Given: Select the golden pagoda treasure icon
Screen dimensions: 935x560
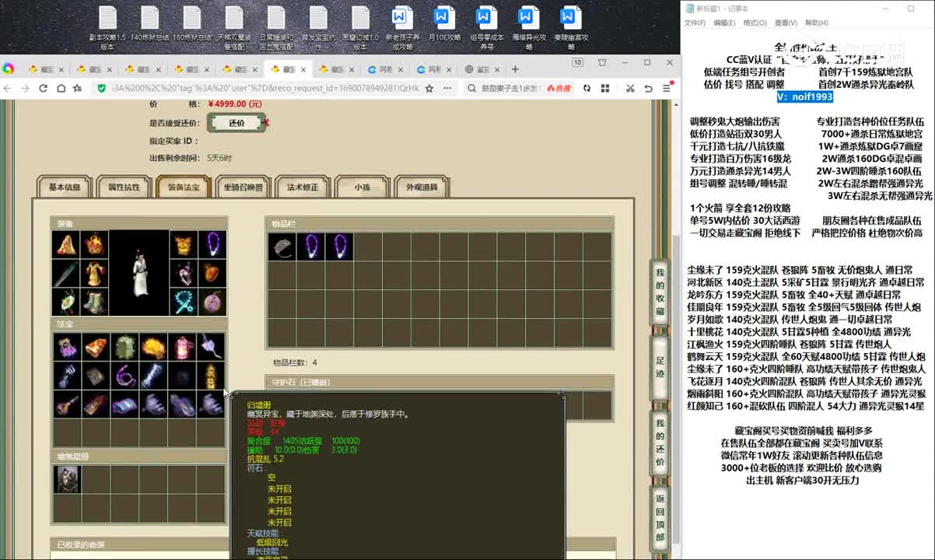Looking at the screenshot, I should point(211,376).
